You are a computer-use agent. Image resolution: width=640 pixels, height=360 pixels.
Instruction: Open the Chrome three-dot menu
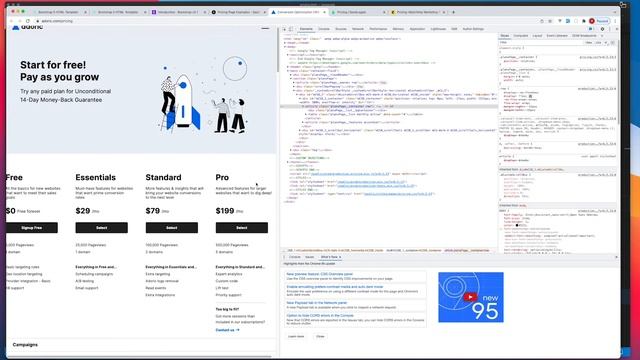click(x=615, y=21)
